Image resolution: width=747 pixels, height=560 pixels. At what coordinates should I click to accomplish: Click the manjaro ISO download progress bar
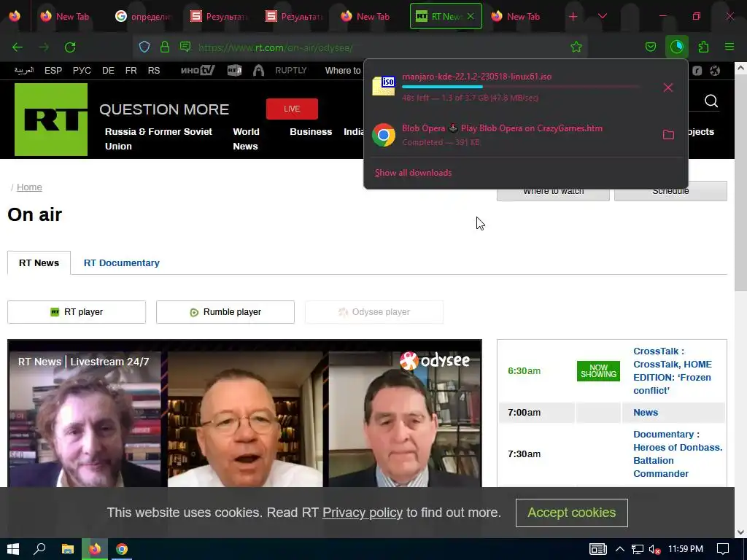(x=521, y=87)
